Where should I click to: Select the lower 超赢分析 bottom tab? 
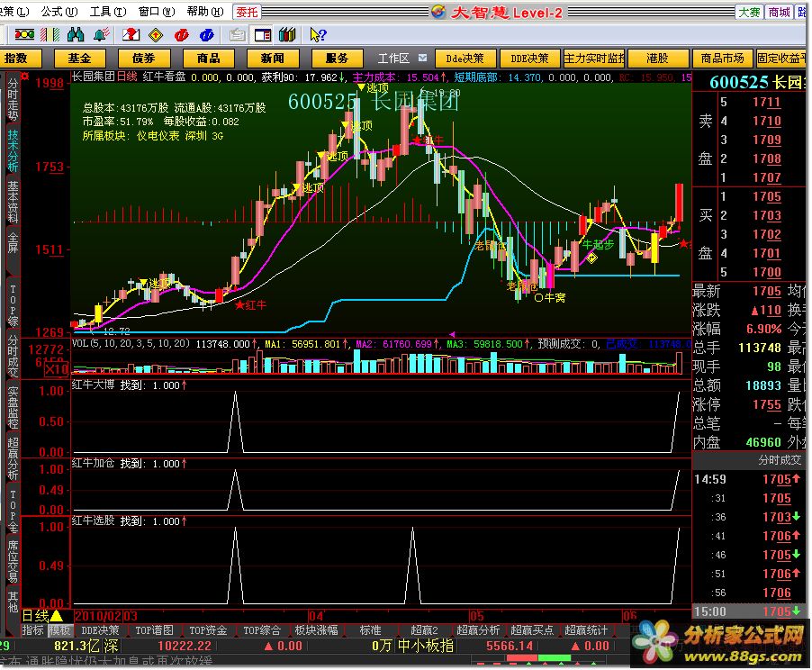[x=478, y=630]
